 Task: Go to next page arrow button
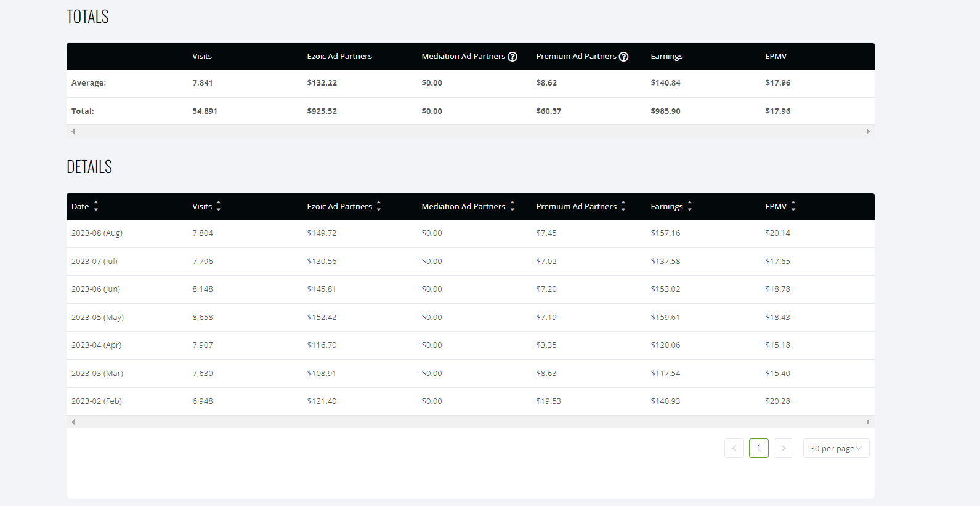pyautogui.click(x=784, y=448)
